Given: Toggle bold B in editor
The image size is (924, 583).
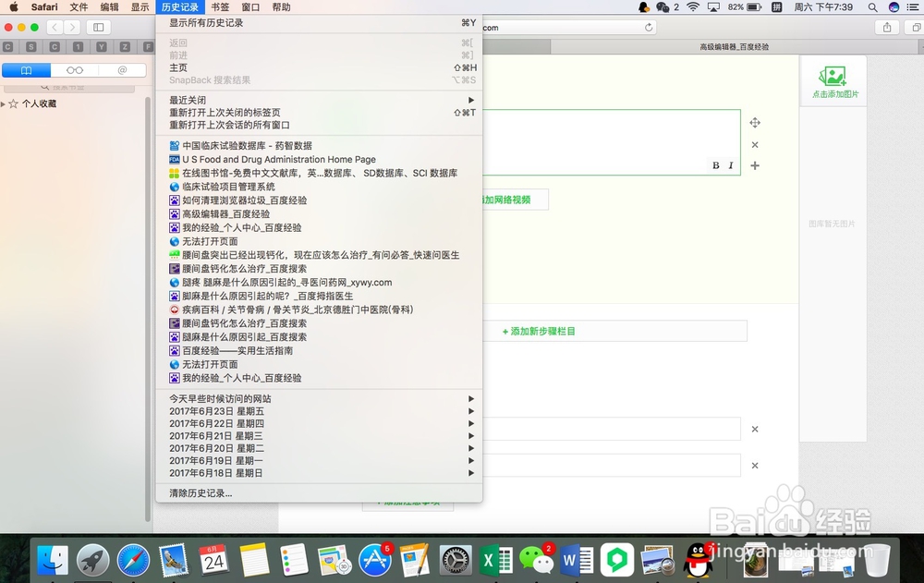Looking at the screenshot, I should click(715, 165).
